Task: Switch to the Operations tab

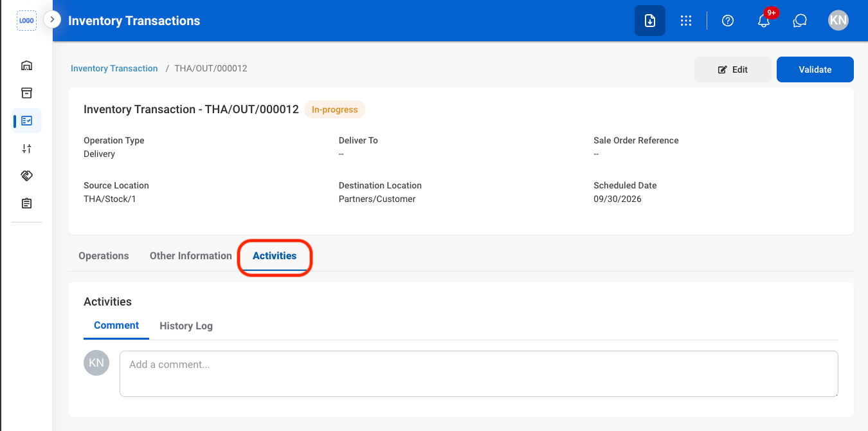Action: (x=104, y=255)
